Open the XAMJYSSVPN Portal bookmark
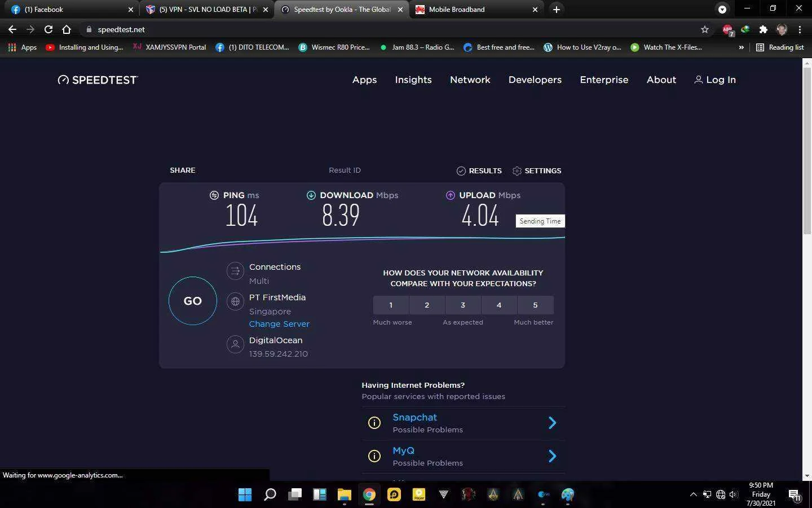The image size is (812, 508). [x=169, y=47]
